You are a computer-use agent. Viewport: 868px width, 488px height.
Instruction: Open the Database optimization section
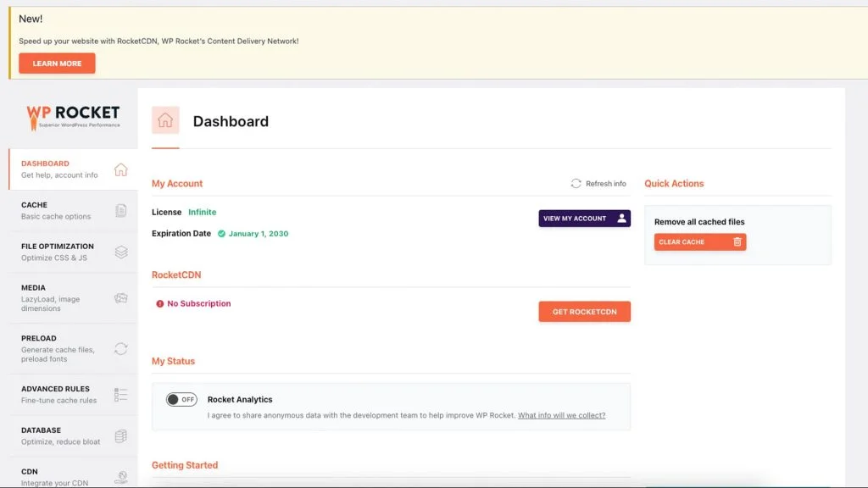coord(73,436)
